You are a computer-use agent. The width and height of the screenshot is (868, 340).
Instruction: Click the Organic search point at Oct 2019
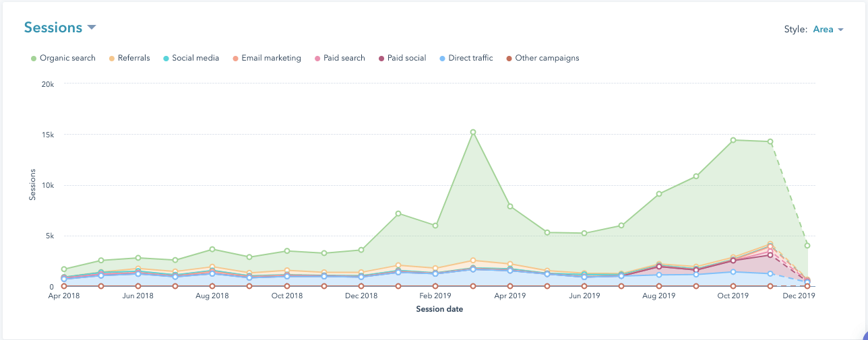(733, 140)
